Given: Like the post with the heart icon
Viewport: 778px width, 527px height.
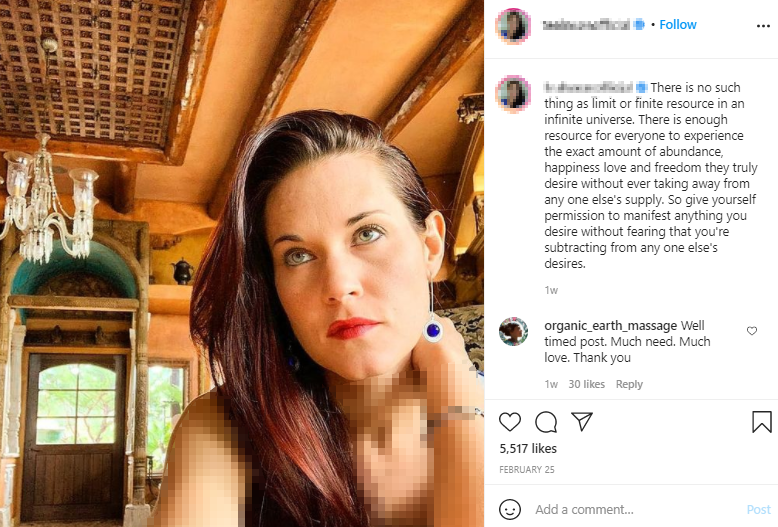Looking at the screenshot, I should click(510, 421).
